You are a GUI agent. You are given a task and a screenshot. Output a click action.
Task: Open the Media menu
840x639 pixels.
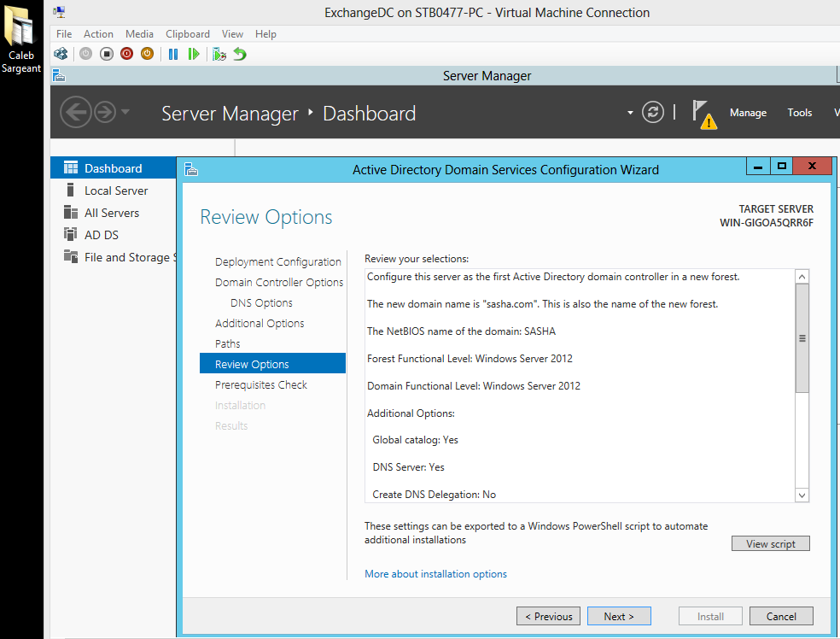139,34
